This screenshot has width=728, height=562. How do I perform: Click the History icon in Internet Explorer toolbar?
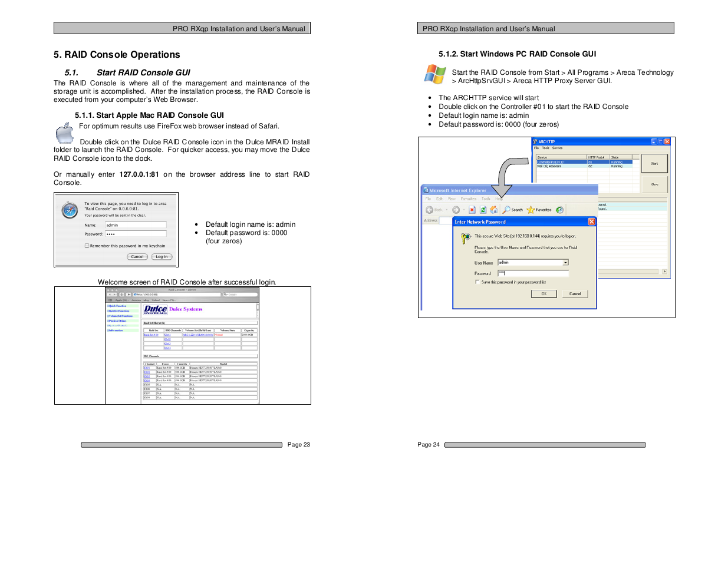(x=559, y=209)
